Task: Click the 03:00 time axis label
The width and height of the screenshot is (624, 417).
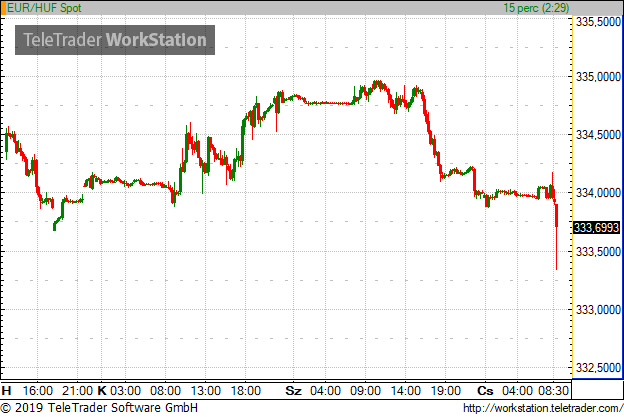Action: pyautogui.click(x=125, y=391)
